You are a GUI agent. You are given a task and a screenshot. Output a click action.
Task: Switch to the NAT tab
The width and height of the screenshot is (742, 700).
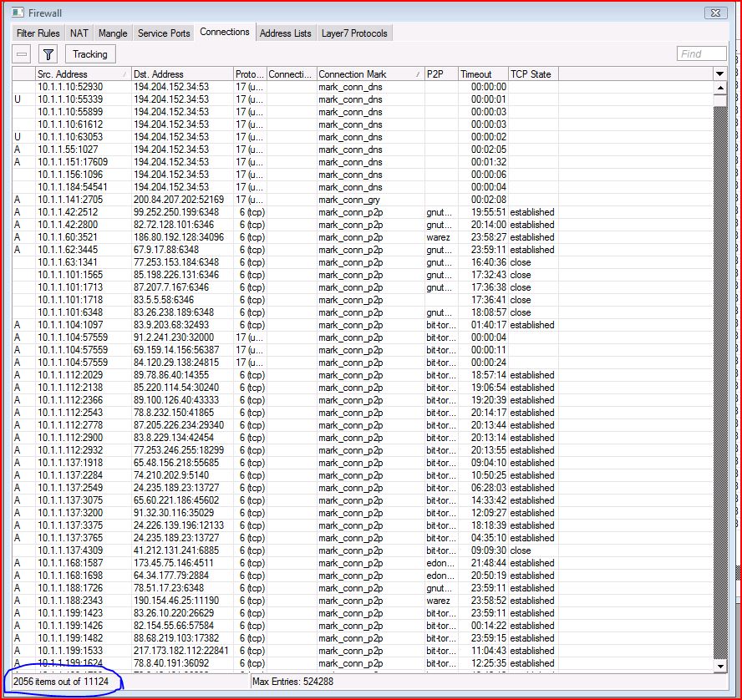[79, 33]
